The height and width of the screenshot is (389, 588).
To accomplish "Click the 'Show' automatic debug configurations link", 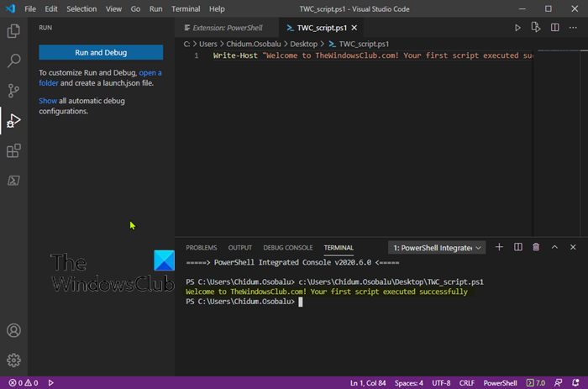I will coord(48,101).
